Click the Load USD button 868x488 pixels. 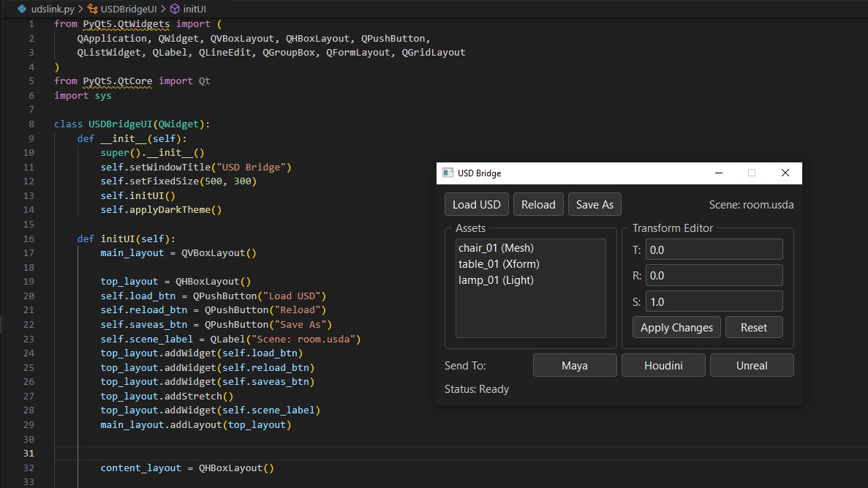tap(476, 204)
